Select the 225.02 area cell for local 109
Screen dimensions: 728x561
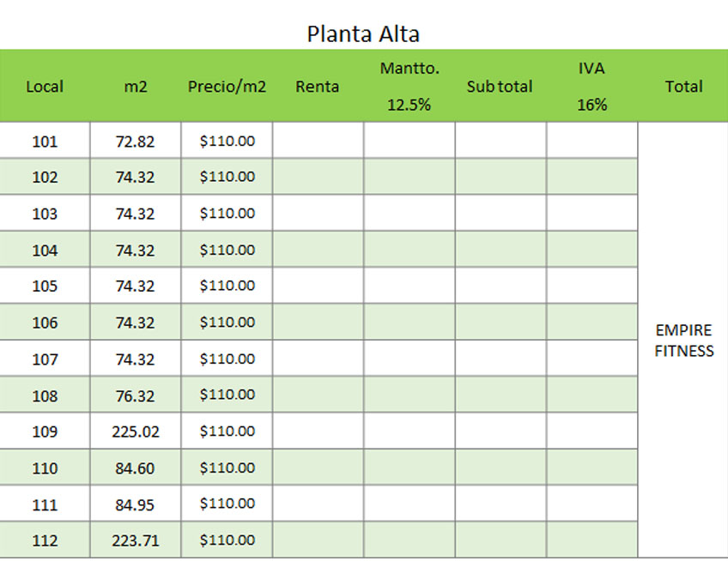click(x=135, y=431)
